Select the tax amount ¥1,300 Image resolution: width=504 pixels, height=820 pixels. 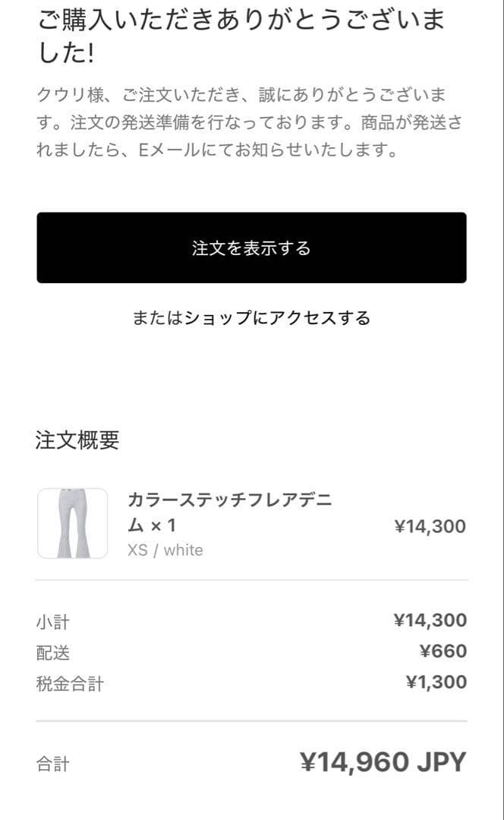(x=440, y=681)
